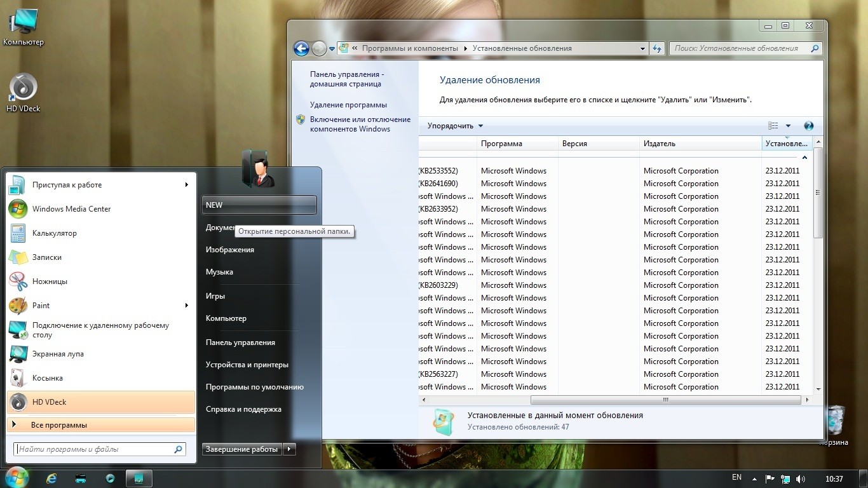Expand the Приступая к работе submenu arrow
This screenshot has height=488, width=868.
pyautogui.click(x=187, y=185)
